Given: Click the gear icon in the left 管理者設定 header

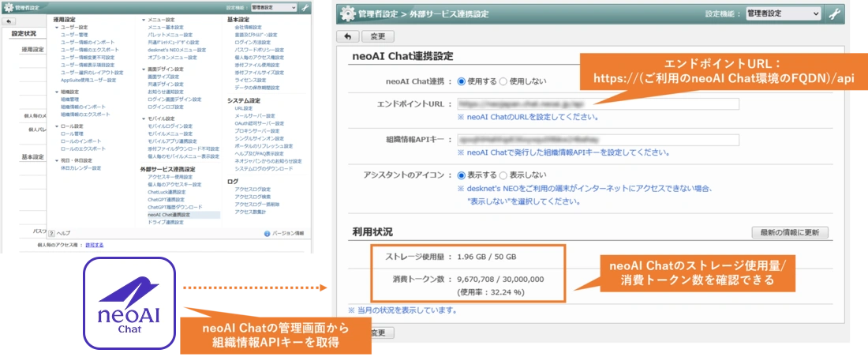Looking at the screenshot, I should [x=9, y=8].
